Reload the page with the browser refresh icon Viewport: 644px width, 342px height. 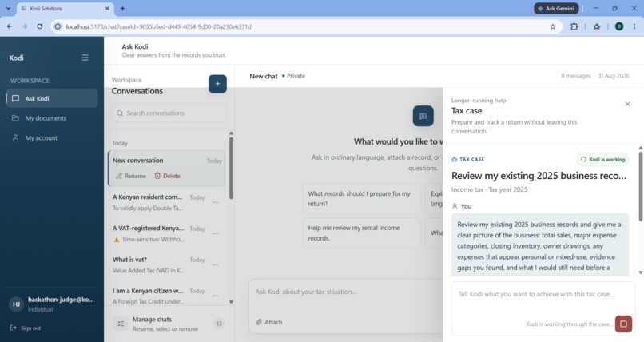click(39, 26)
